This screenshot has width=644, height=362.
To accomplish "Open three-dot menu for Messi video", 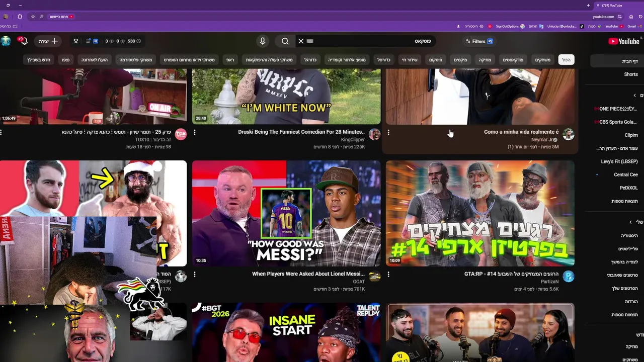I will (x=195, y=275).
